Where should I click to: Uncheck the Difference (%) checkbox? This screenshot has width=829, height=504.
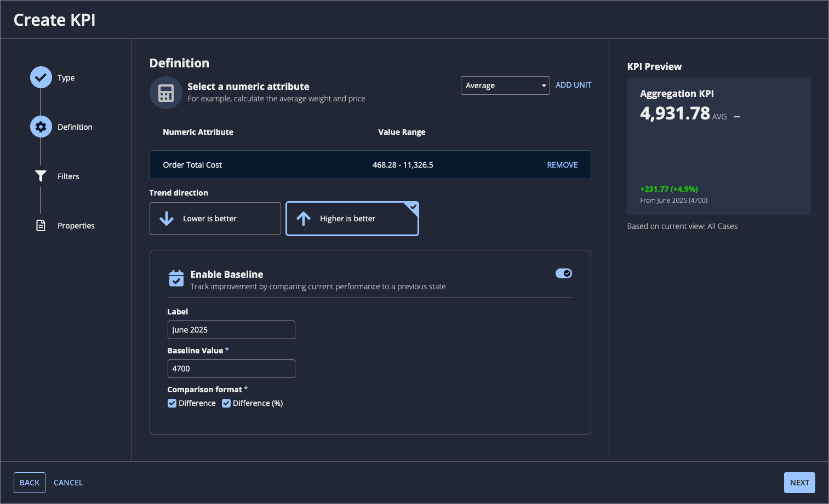tap(226, 403)
